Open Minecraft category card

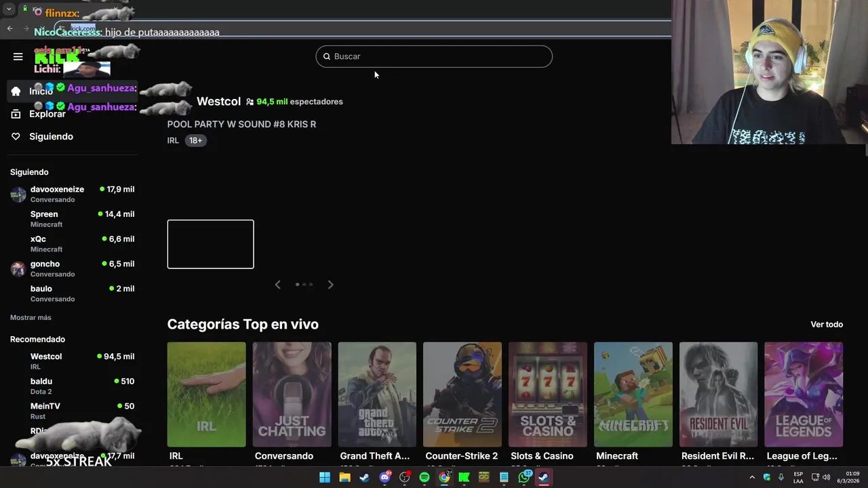[633, 394]
